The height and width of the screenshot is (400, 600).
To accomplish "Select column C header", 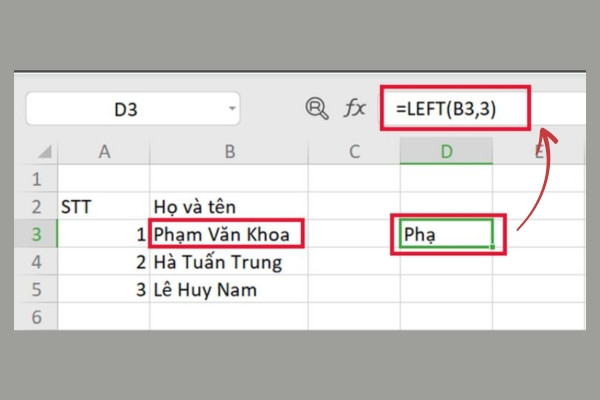I will pos(354,152).
